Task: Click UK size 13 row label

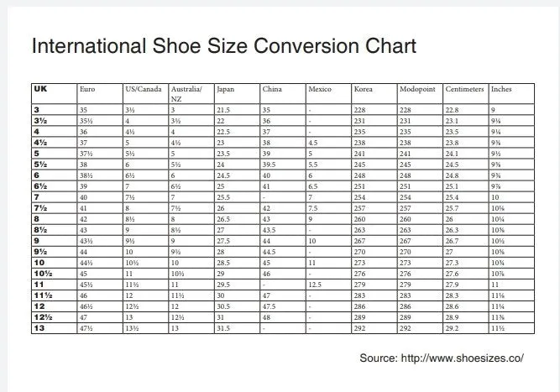Action: pos(39,327)
